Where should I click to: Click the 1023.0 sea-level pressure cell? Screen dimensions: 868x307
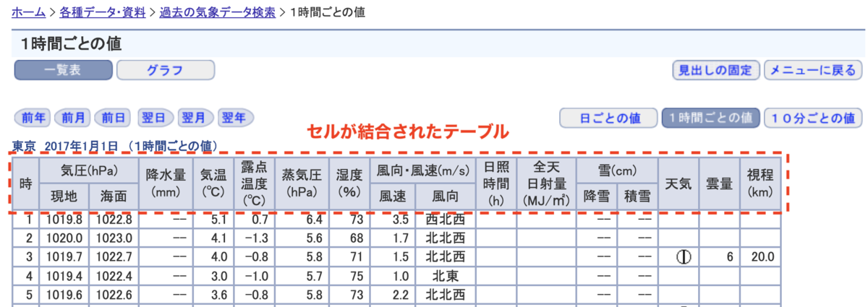(x=113, y=238)
